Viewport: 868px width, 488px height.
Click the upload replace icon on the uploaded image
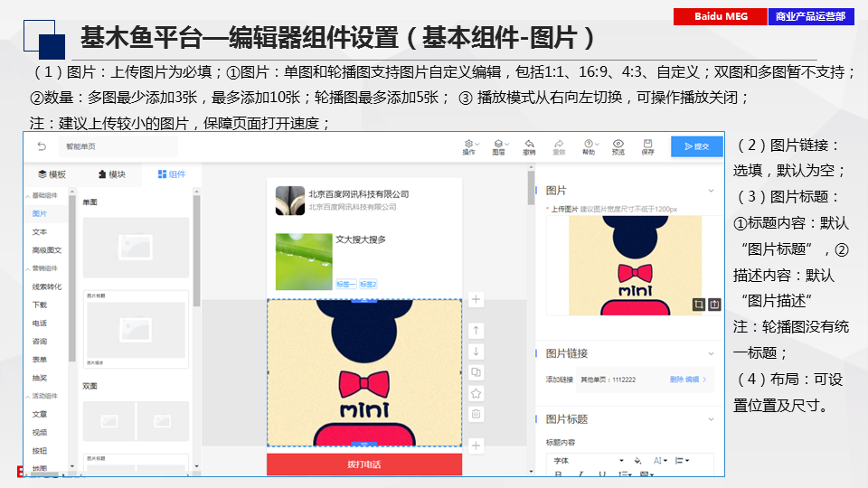714,305
